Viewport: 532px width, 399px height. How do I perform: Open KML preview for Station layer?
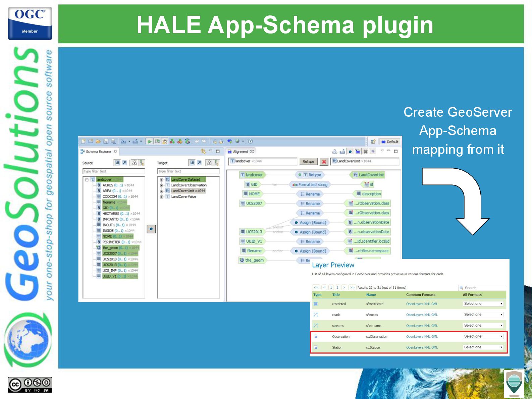(x=427, y=347)
